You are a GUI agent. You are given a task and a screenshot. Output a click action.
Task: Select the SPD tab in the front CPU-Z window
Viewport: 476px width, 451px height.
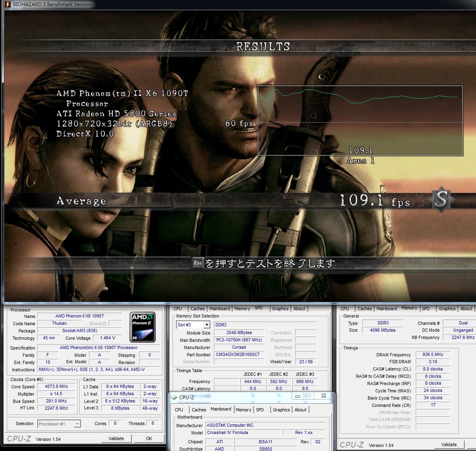click(260, 410)
